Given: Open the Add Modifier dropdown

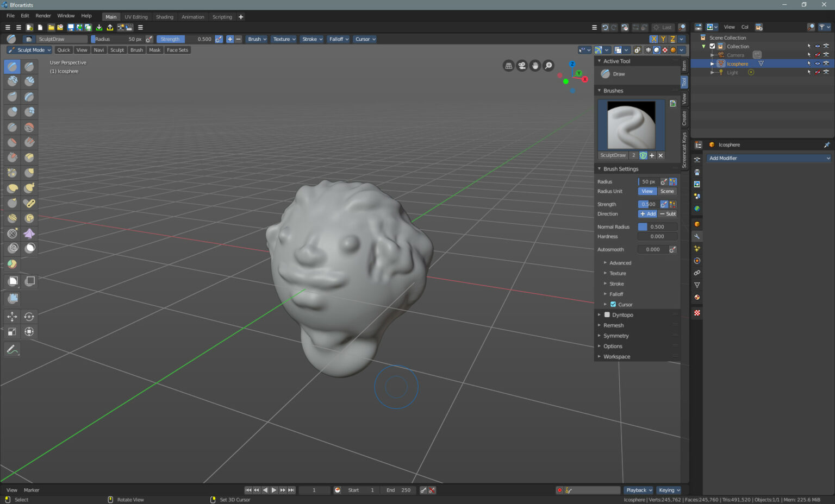Looking at the screenshot, I should pyautogui.click(x=769, y=158).
